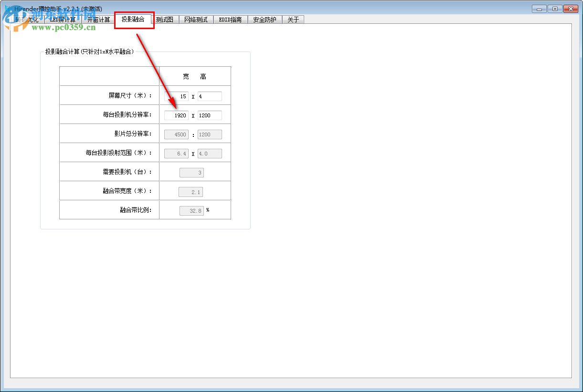Image resolution: width=583 pixels, height=392 pixels.
Task: 点击关于选项卡
Action: (x=293, y=20)
